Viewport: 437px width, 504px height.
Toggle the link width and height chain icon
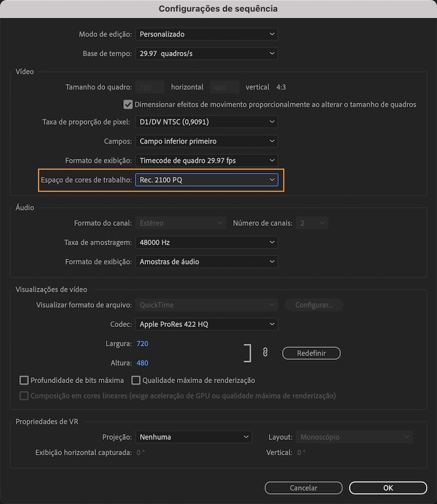click(x=264, y=352)
